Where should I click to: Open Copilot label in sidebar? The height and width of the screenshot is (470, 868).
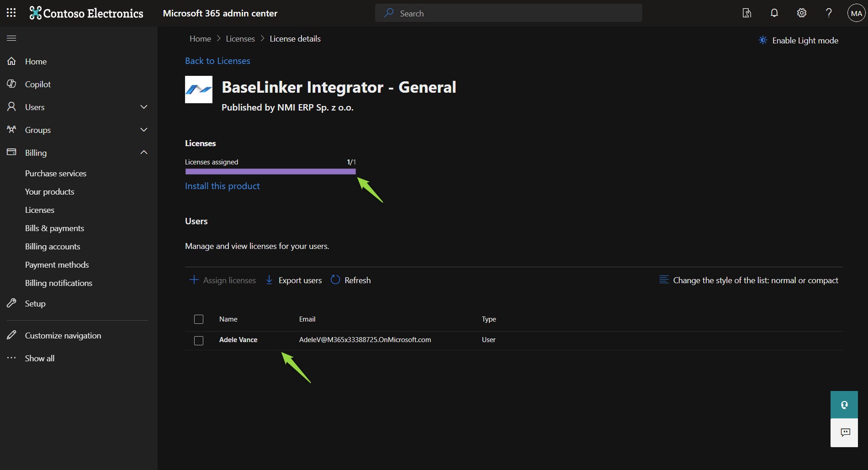coord(38,84)
